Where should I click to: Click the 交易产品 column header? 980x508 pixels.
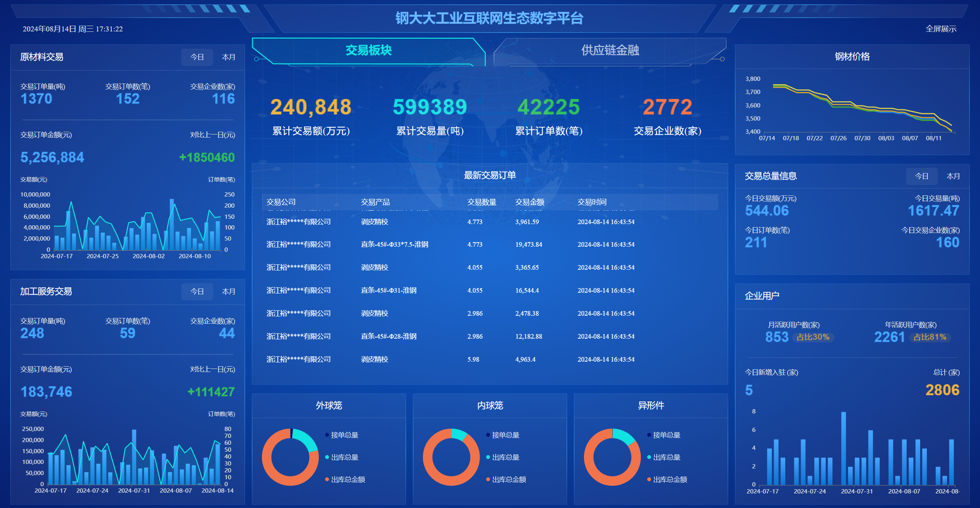click(375, 202)
